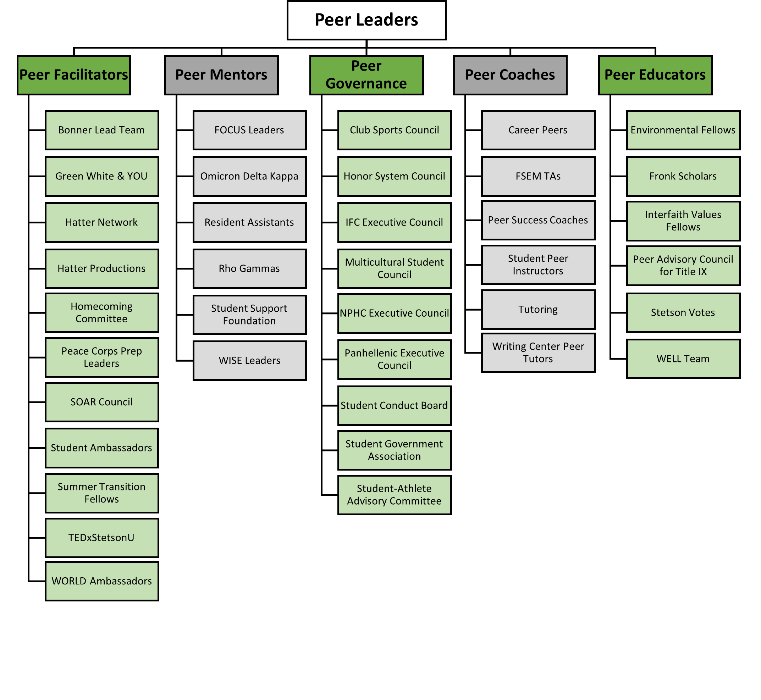The image size is (761, 700).
Task: Select the Honor System Council tab
Action: [383, 175]
